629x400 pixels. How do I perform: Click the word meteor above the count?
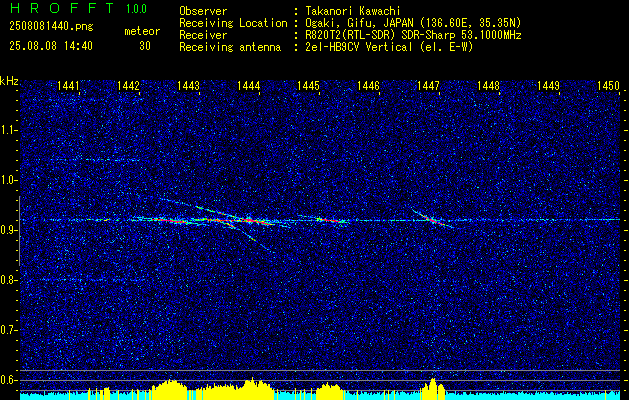(142, 31)
